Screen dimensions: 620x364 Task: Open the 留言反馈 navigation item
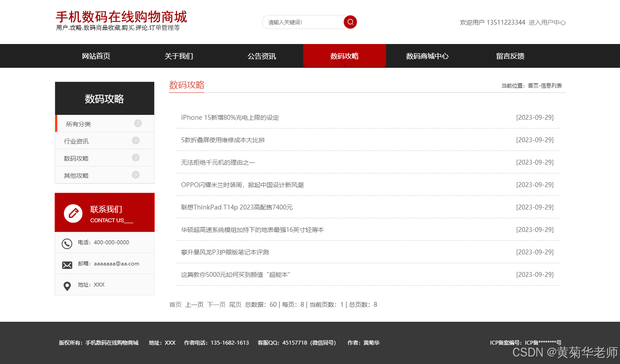(510, 56)
